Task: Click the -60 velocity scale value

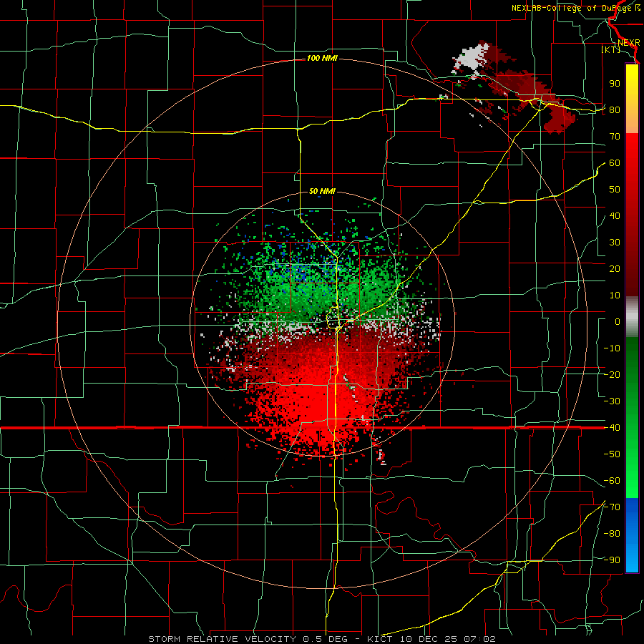Action: [x=612, y=481]
